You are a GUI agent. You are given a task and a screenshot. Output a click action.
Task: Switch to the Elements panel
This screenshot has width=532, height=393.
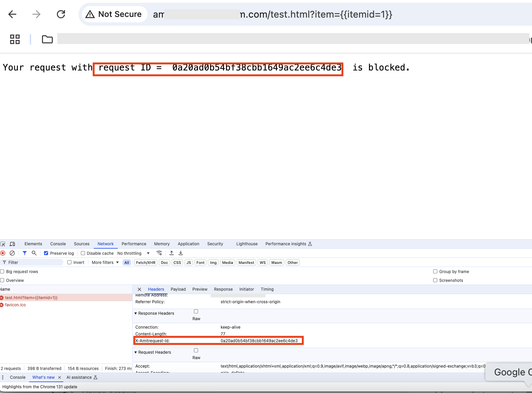[33, 244]
